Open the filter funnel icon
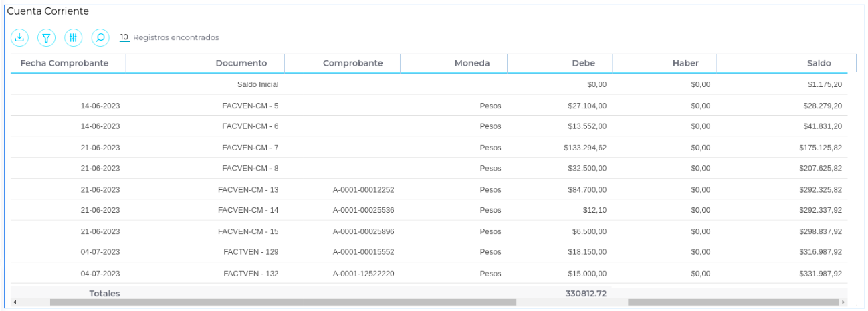868x311 pixels. [46, 38]
